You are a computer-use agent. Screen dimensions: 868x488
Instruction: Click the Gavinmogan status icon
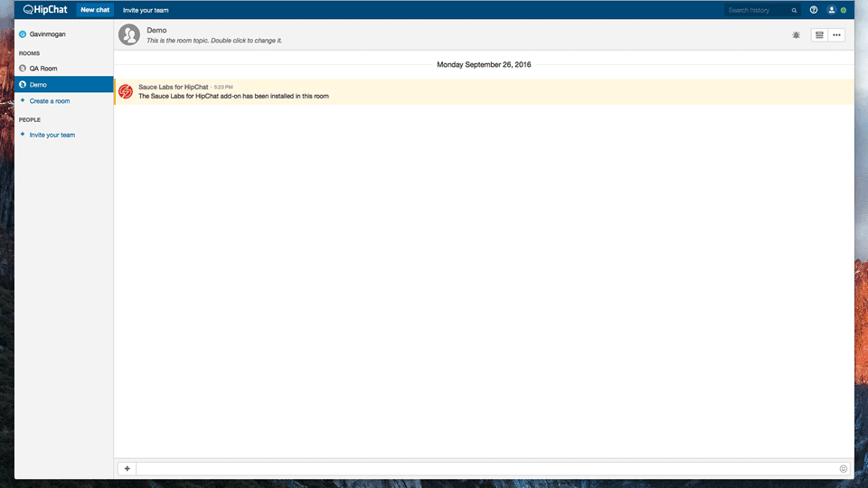click(x=23, y=34)
